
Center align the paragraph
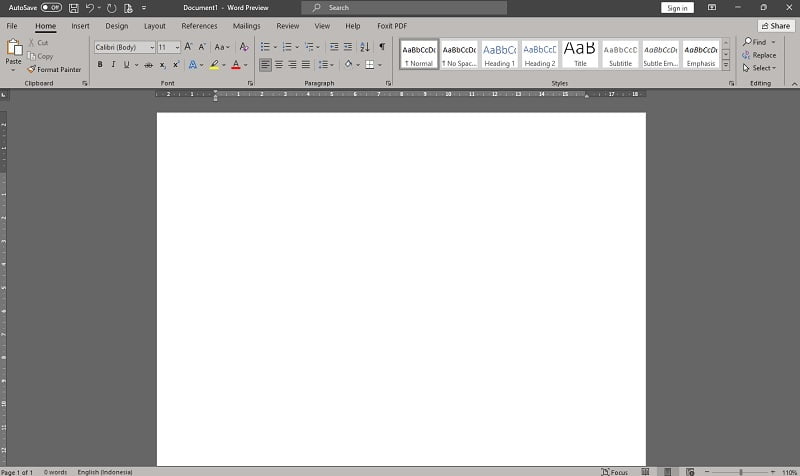[279, 65]
